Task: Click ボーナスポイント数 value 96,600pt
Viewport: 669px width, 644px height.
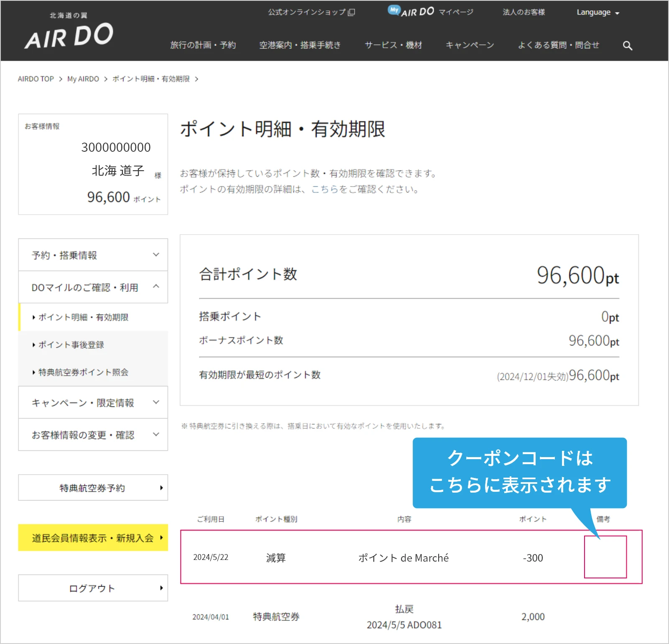Action: 594,341
